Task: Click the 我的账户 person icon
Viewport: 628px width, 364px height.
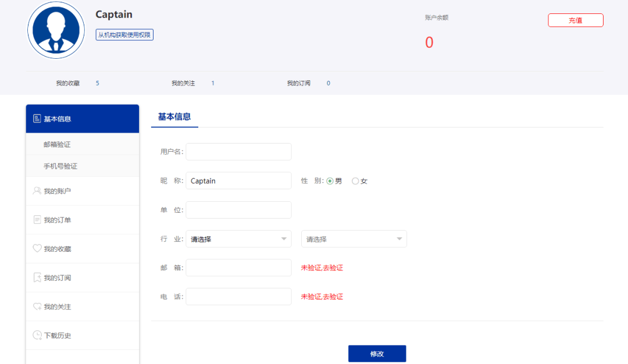Action: 37,191
